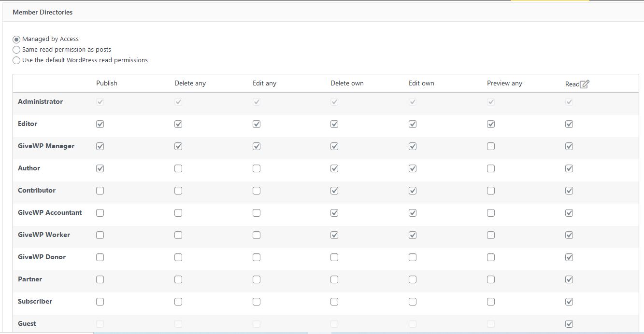Viewport: 644px width, 334px height.
Task: Uncheck Preview any for Editor
Action: point(491,124)
